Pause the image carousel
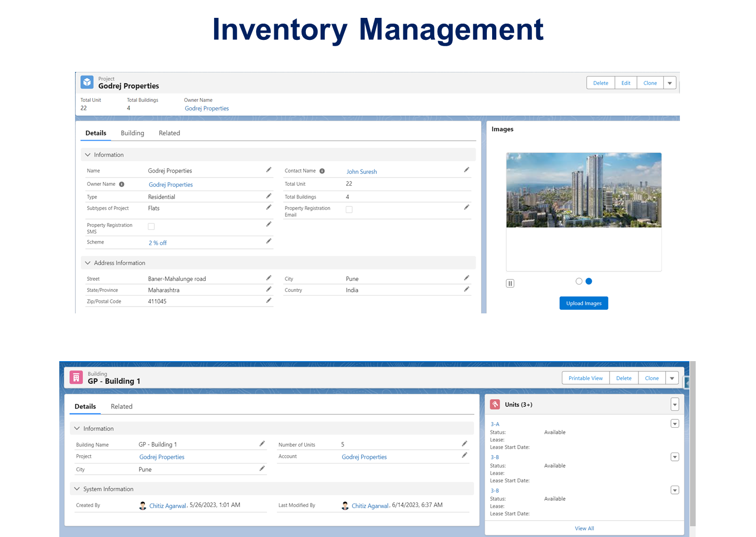Image resolution: width=756 pixels, height=537 pixels. (x=510, y=283)
